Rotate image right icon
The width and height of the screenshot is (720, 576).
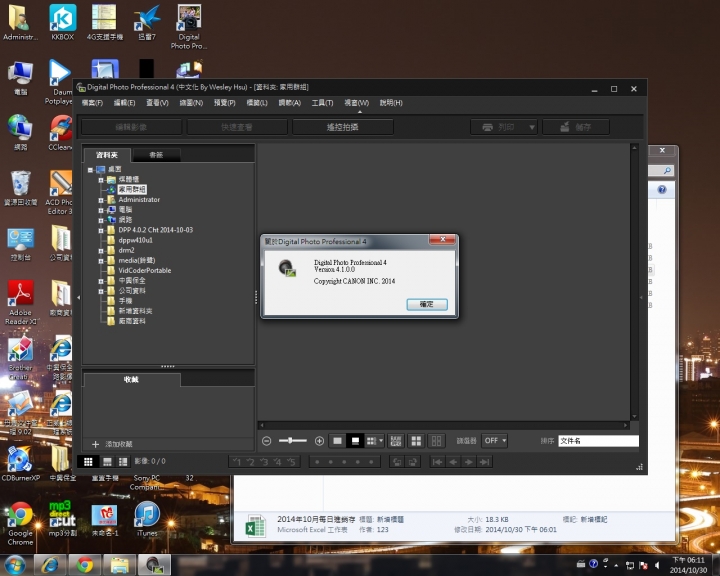[x=412, y=462]
